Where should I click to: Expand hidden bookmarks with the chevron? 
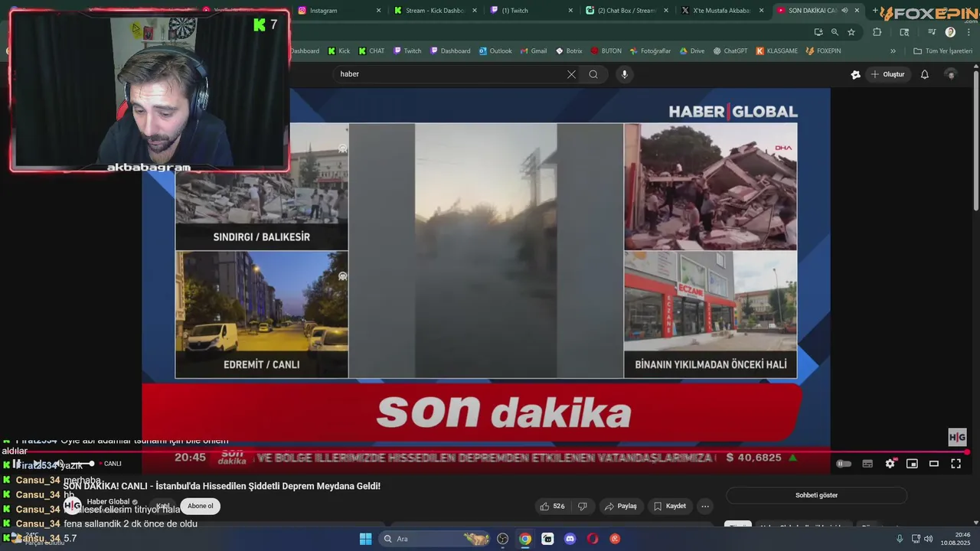click(893, 51)
